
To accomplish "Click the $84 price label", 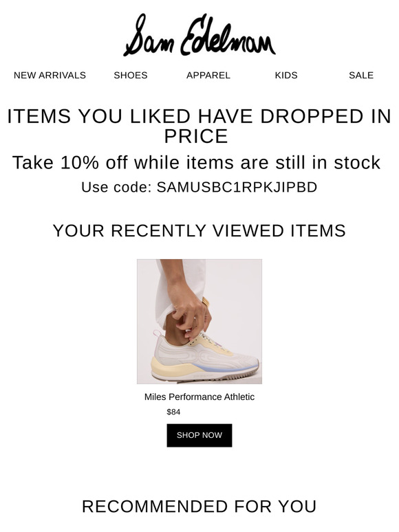I will pyautogui.click(x=173, y=412).
